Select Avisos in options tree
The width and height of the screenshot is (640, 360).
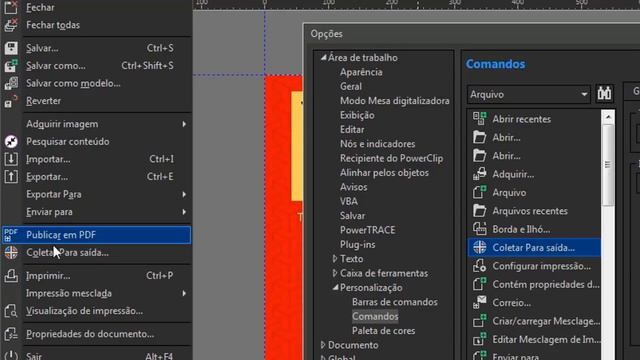[x=353, y=187]
